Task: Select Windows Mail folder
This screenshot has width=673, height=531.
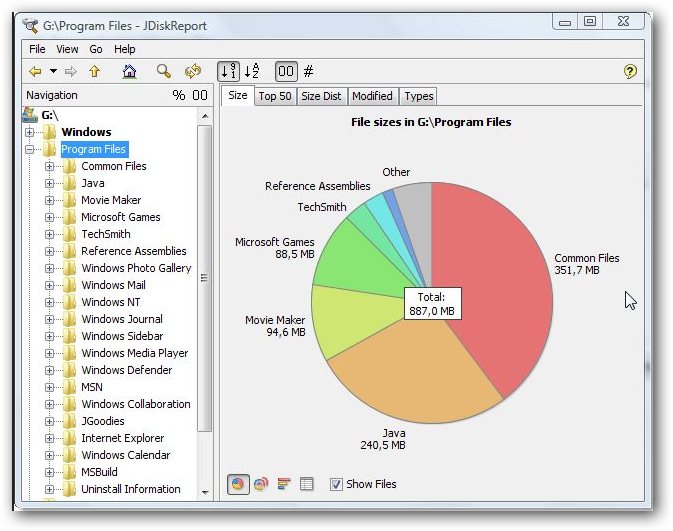Action: tap(113, 285)
